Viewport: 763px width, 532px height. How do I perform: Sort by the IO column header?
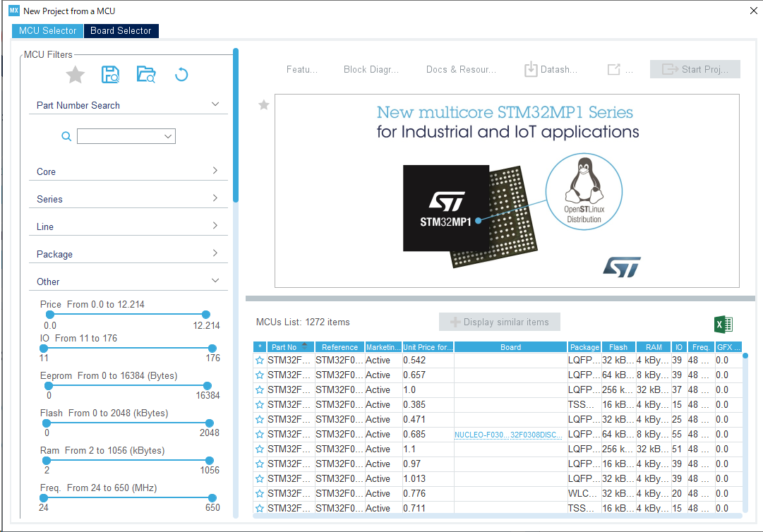[679, 346]
